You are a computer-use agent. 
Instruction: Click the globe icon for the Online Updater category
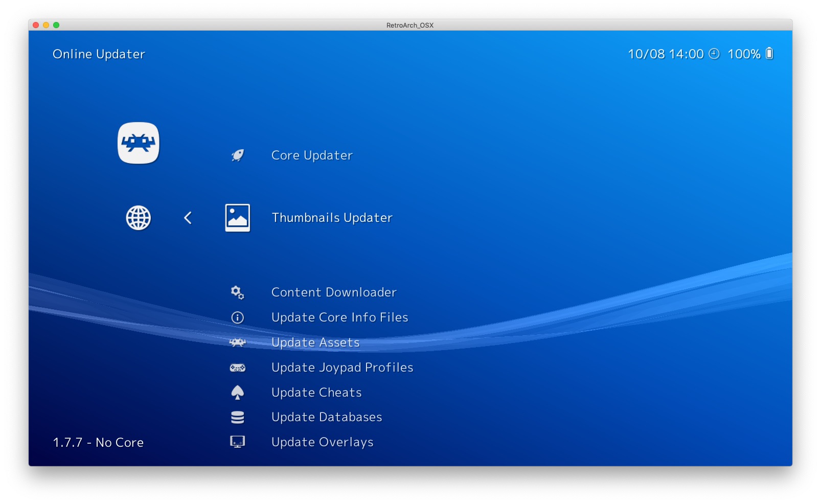[139, 217]
